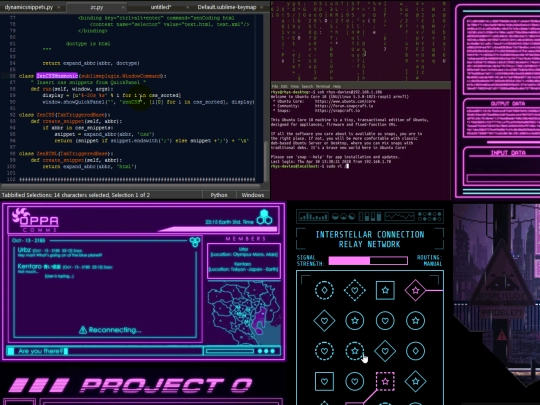Select the zc.py tab in editor

click(x=97, y=7)
